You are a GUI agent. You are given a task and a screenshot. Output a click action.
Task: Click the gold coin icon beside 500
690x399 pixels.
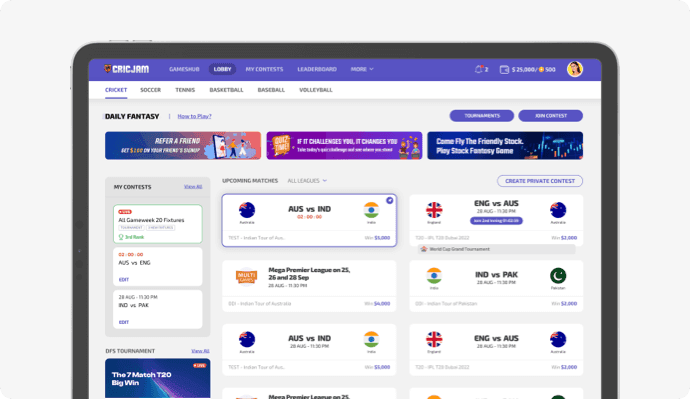click(541, 70)
